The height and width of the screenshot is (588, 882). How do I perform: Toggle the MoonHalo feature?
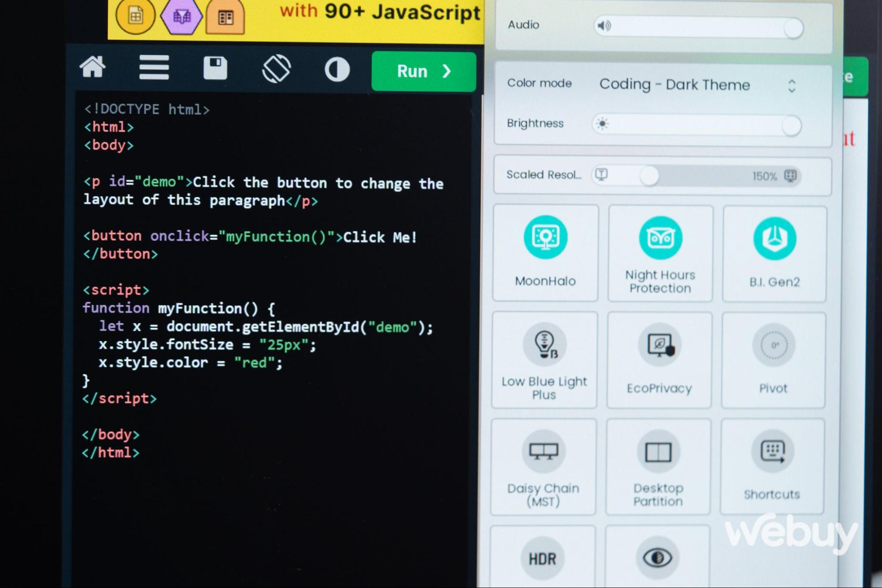tap(545, 253)
